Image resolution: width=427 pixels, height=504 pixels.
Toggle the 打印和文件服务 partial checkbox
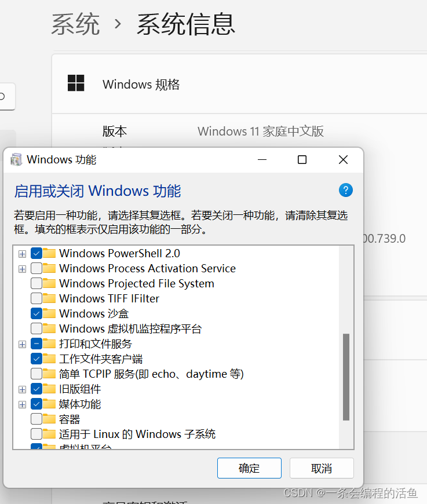pos(37,344)
